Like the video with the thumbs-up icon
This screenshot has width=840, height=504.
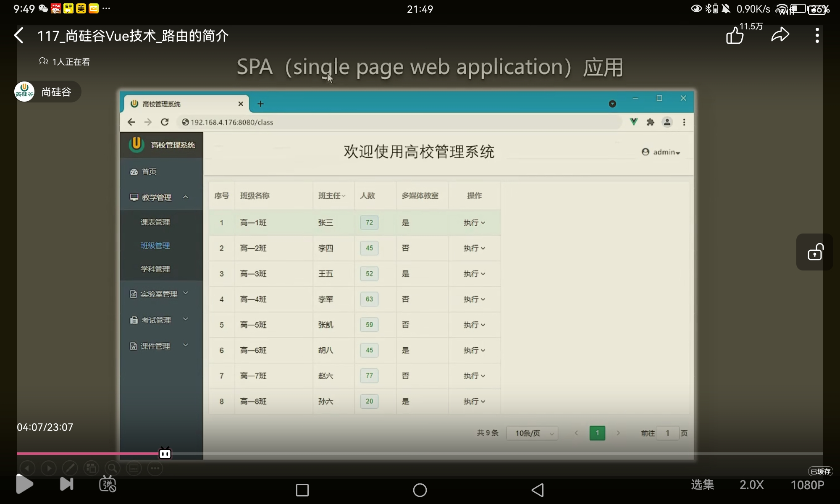pyautogui.click(x=735, y=35)
